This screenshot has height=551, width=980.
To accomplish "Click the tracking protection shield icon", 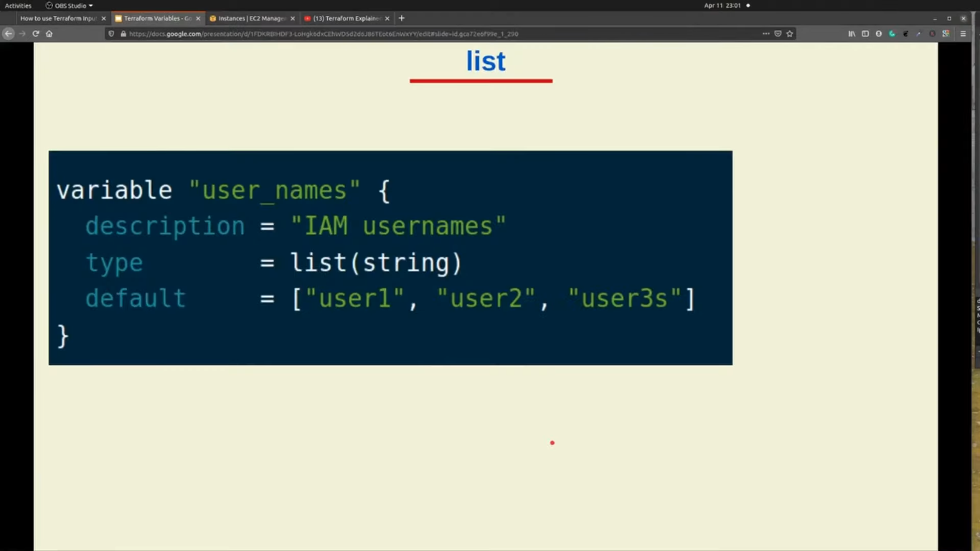I will (x=111, y=34).
